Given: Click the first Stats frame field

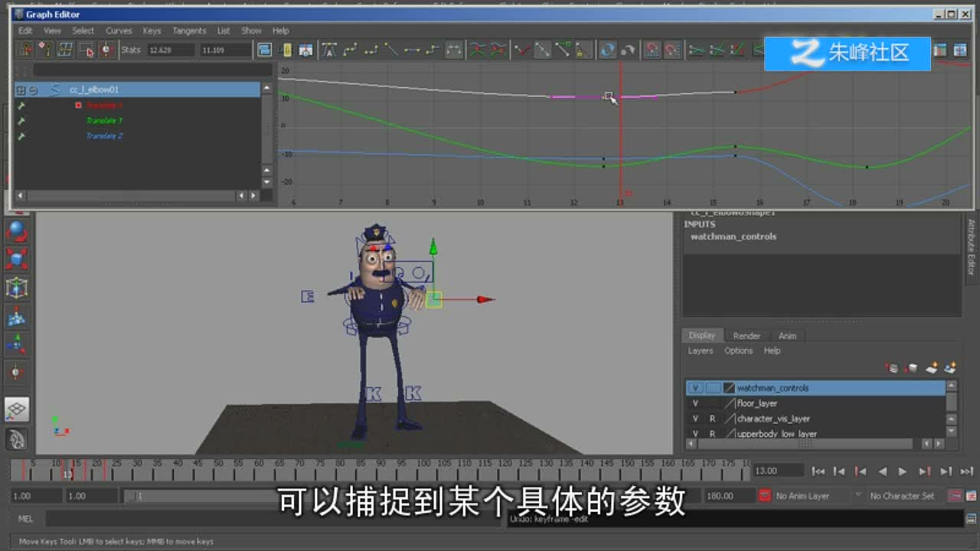Looking at the screenshot, I should coord(171,51).
